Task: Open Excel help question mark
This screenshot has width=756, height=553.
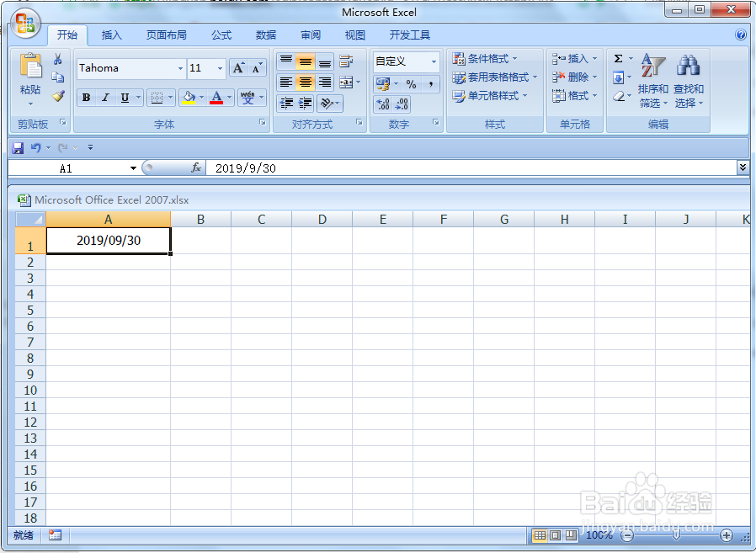Action: click(x=741, y=35)
